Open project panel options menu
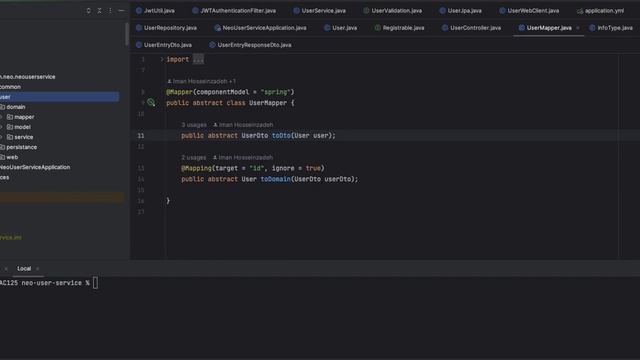Image resolution: width=640 pixels, height=360 pixels. click(x=110, y=11)
